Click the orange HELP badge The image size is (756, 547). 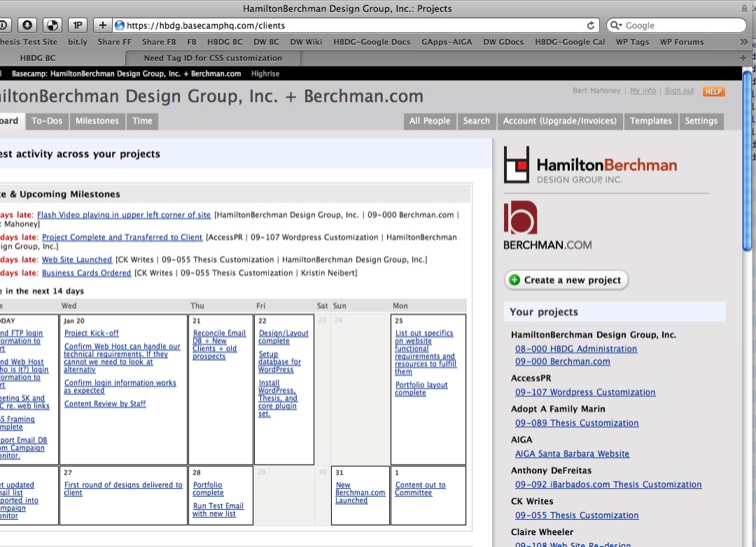[x=713, y=92]
